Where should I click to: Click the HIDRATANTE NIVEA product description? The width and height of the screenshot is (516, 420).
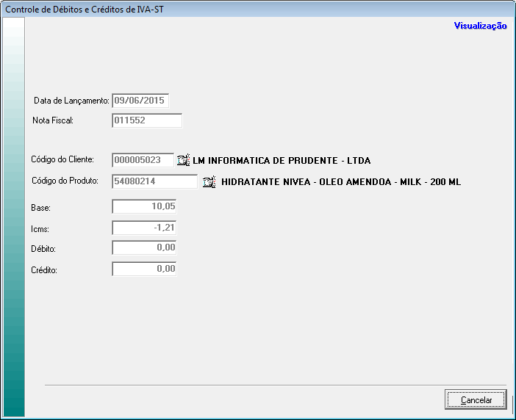(x=340, y=181)
